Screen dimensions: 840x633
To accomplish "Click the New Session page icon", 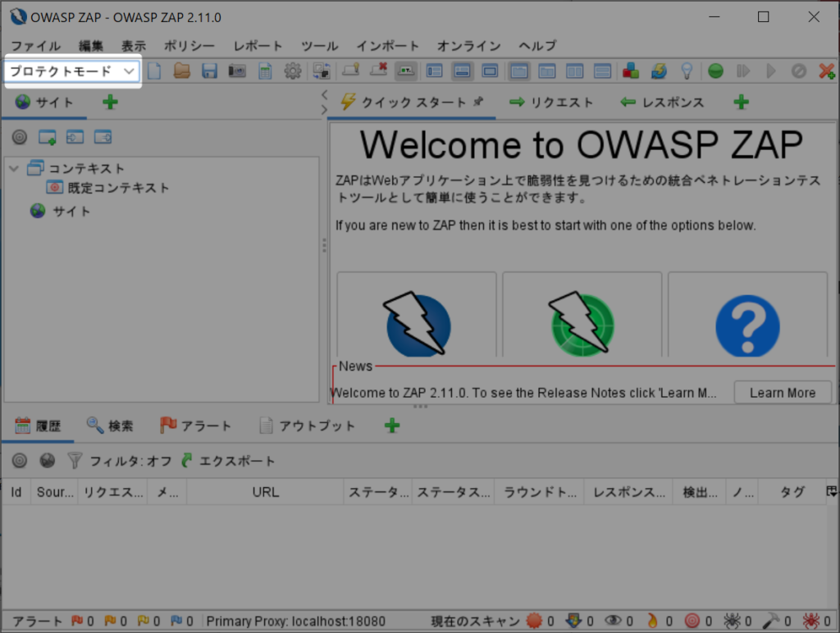I will (x=154, y=71).
